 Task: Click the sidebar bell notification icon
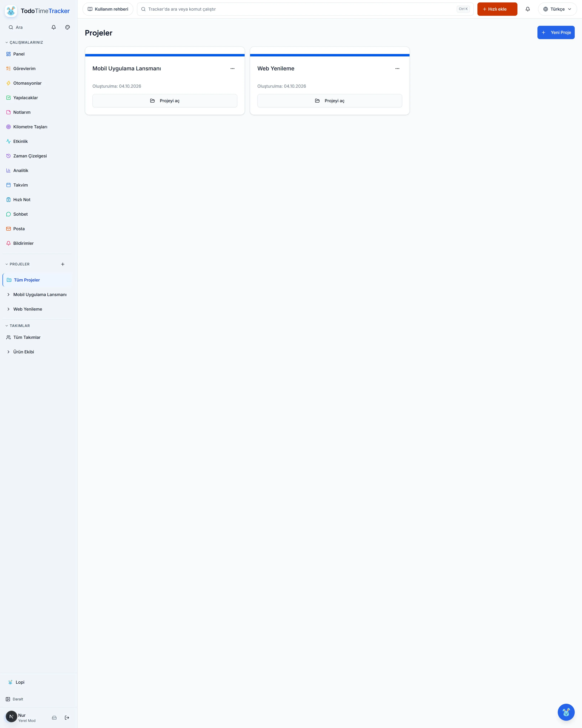pyautogui.click(x=54, y=27)
